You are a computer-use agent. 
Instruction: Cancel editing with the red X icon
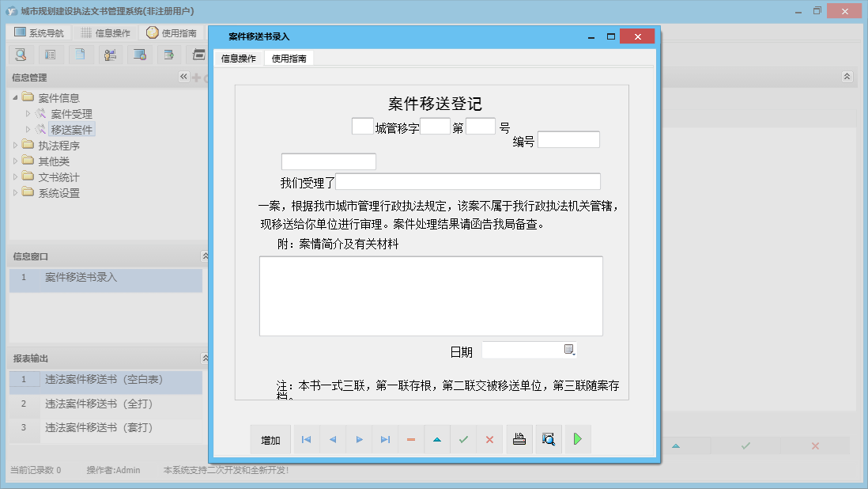click(489, 439)
